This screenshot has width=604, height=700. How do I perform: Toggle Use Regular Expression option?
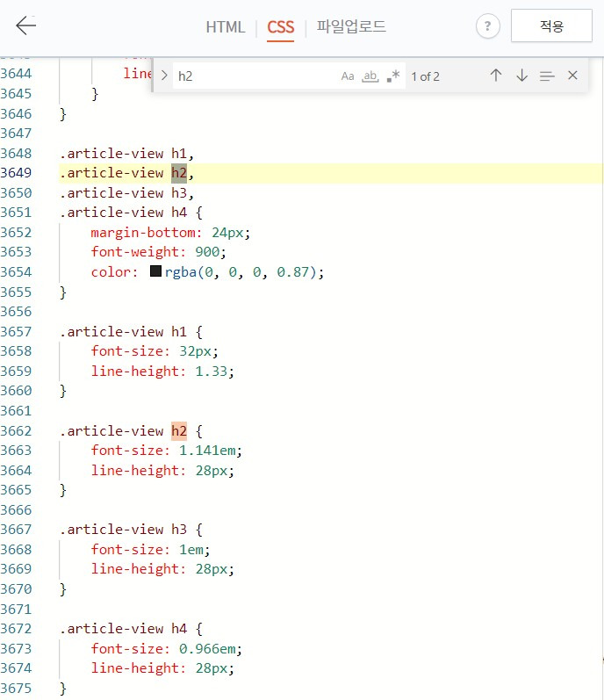coord(393,76)
